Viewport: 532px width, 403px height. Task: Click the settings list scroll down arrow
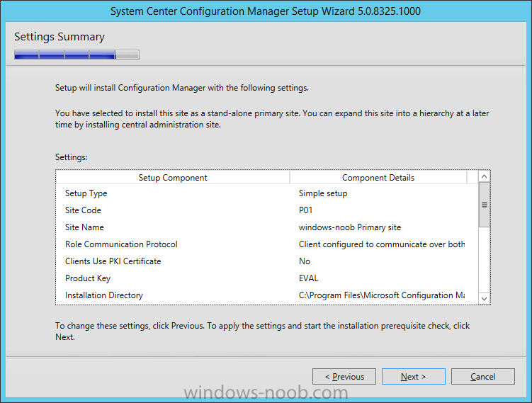click(x=484, y=298)
